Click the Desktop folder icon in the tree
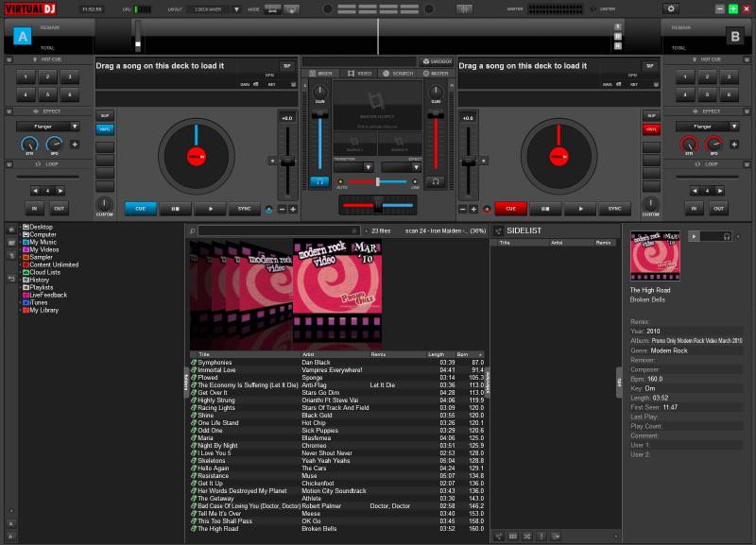This screenshot has height=545, width=756. coord(26,227)
